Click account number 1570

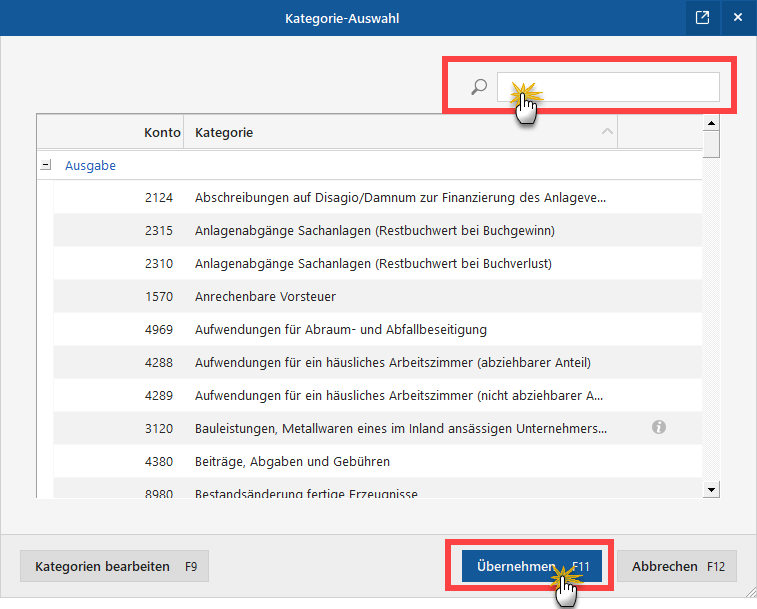(159, 296)
